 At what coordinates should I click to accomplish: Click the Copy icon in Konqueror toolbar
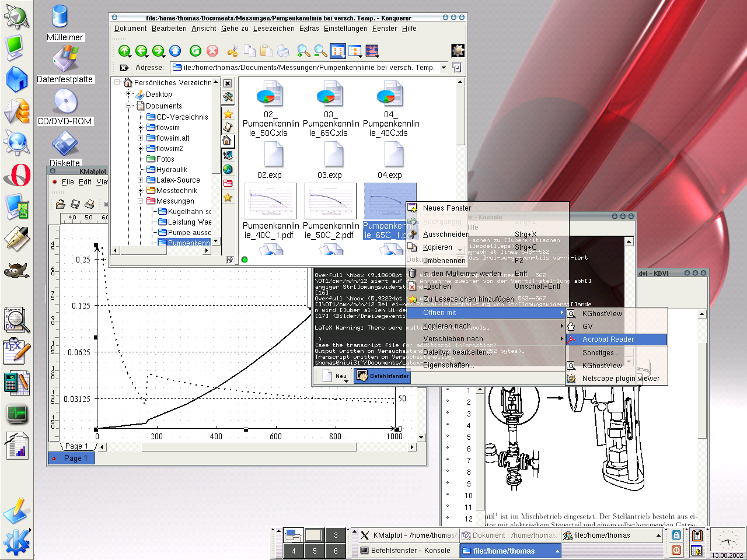(x=250, y=51)
